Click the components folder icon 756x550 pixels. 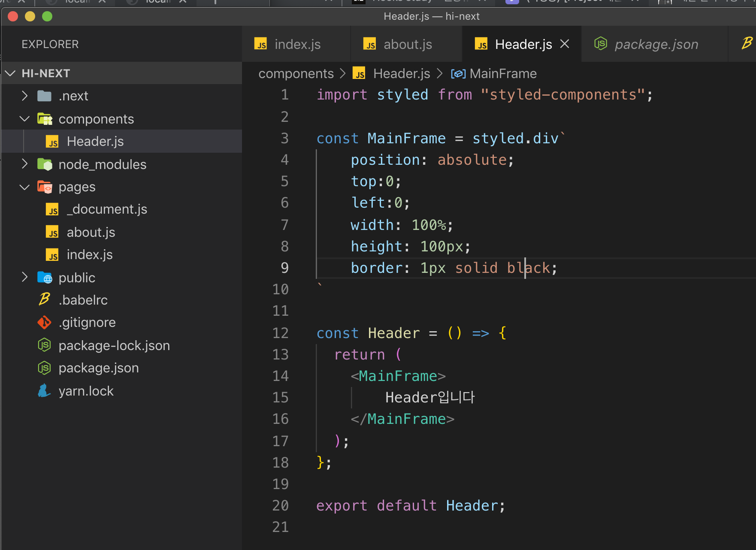pos(45,119)
